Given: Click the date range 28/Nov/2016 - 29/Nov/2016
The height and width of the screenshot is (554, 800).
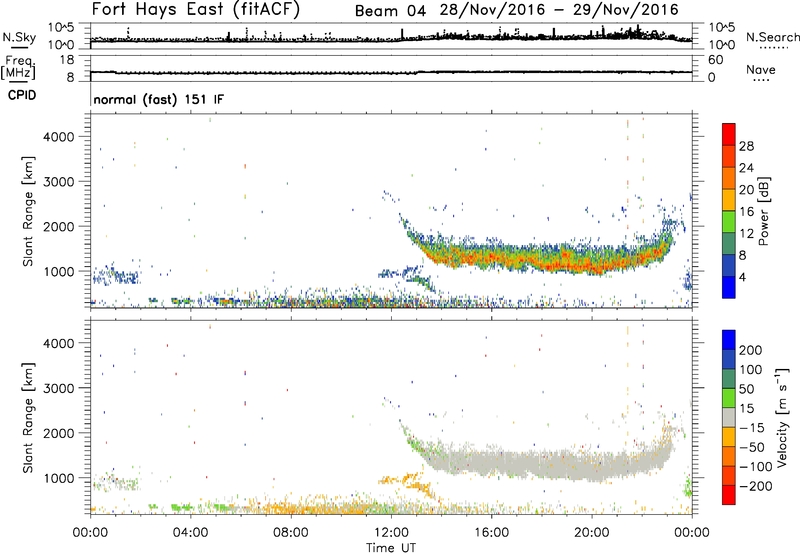Looking at the screenshot, I should 559,10.
